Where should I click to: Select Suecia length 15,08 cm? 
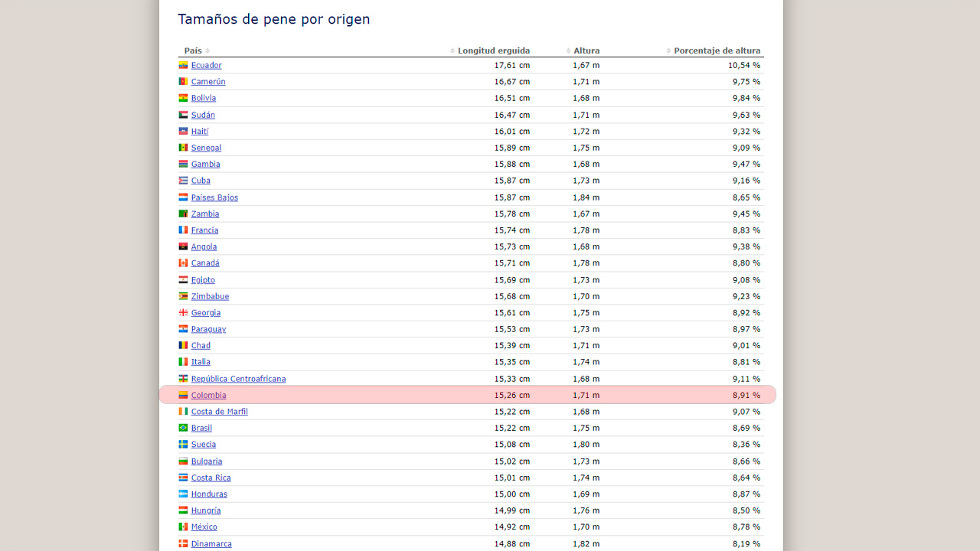(x=512, y=445)
